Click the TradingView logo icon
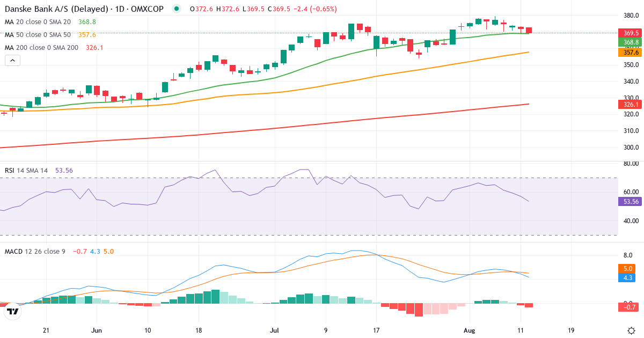Viewport: 644px width, 338px height. 12,311
